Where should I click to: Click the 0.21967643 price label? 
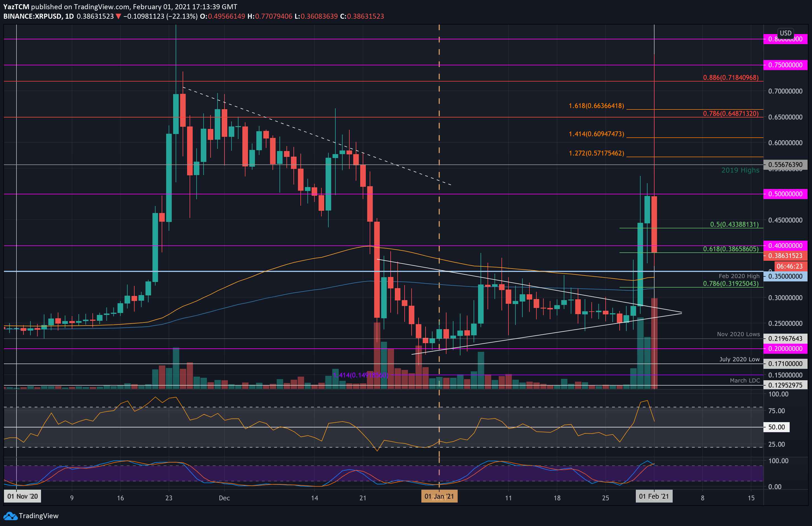coord(785,338)
